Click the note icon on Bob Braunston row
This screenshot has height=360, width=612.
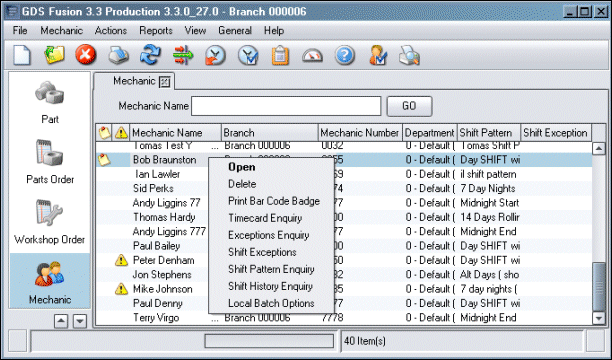click(104, 160)
